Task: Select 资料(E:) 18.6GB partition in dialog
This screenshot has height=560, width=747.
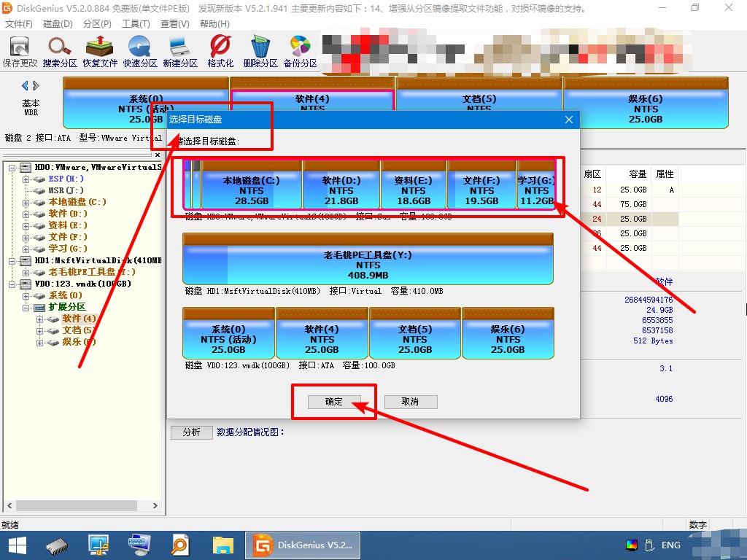Action: (x=414, y=184)
